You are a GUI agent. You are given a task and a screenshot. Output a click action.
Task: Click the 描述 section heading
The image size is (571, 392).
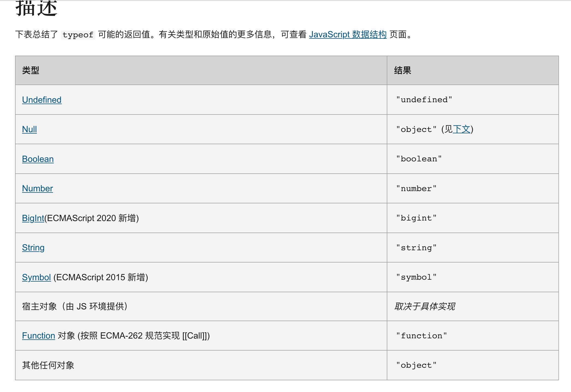pyautogui.click(x=36, y=8)
